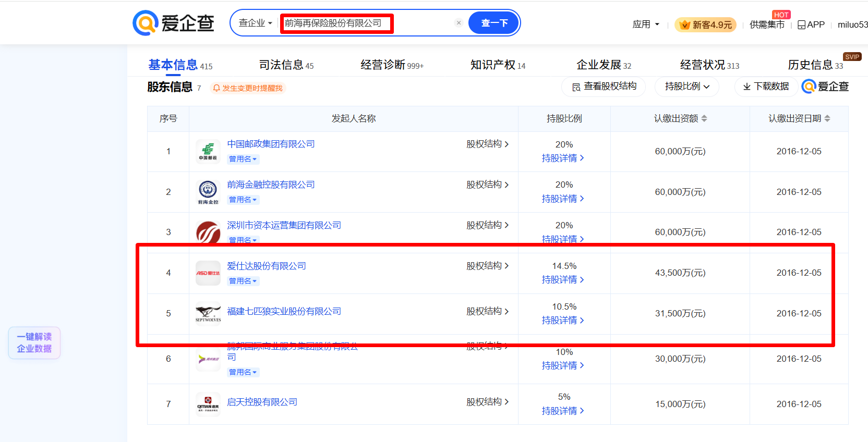Image resolution: width=868 pixels, height=442 pixels.
Task: Expand 曾用名 under 中国邮政集团有限公司
Action: pyautogui.click(x=243, y=159)
